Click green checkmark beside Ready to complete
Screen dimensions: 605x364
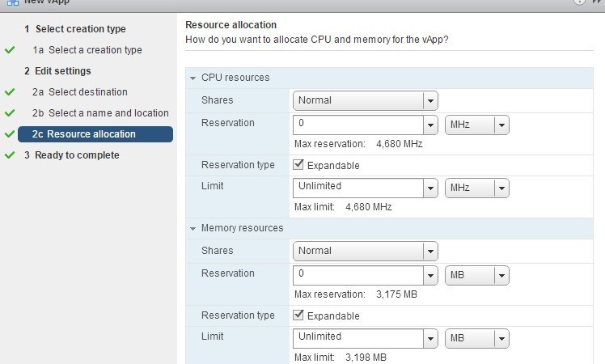click(10, 155)
